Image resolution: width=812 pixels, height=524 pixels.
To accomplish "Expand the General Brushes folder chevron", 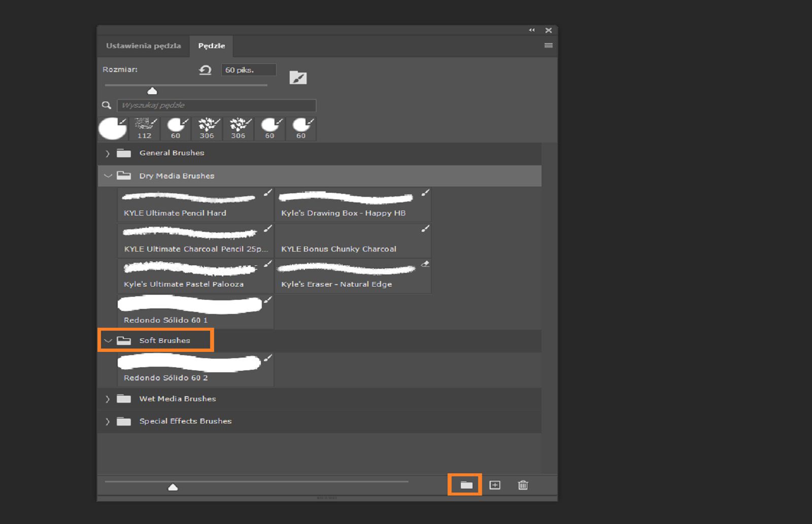I will click(x=108, y=153).
